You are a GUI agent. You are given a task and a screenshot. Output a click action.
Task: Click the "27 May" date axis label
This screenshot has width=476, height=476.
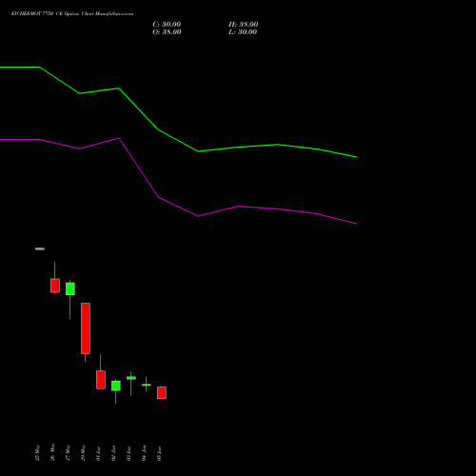69,453
